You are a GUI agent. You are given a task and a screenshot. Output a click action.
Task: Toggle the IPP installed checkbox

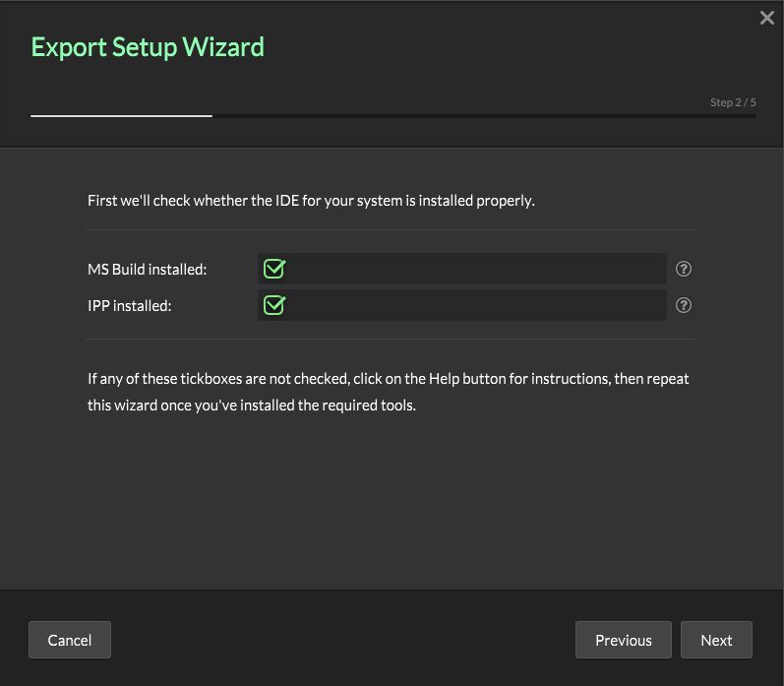274,305
